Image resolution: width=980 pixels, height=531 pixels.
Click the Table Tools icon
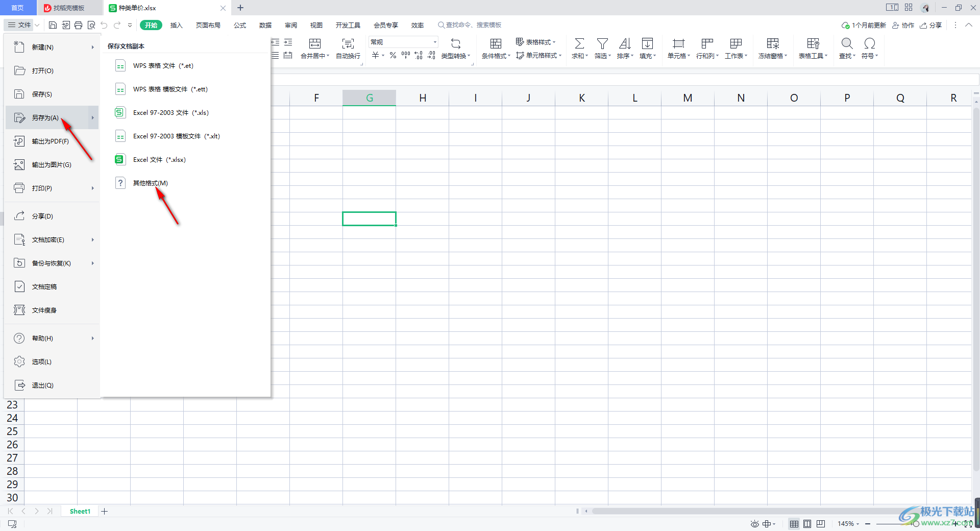(813, 43)
